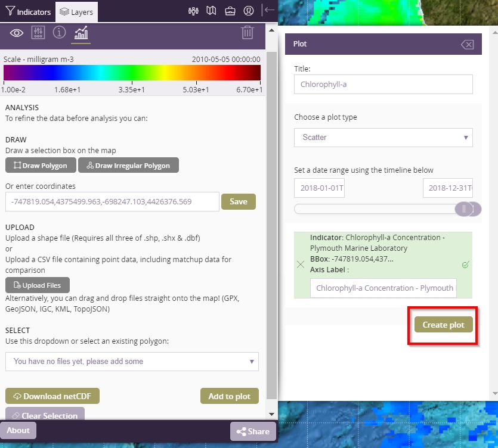Delete layer with trash icon
Screen dimensions: 498x448
click(x=247, y=32)
